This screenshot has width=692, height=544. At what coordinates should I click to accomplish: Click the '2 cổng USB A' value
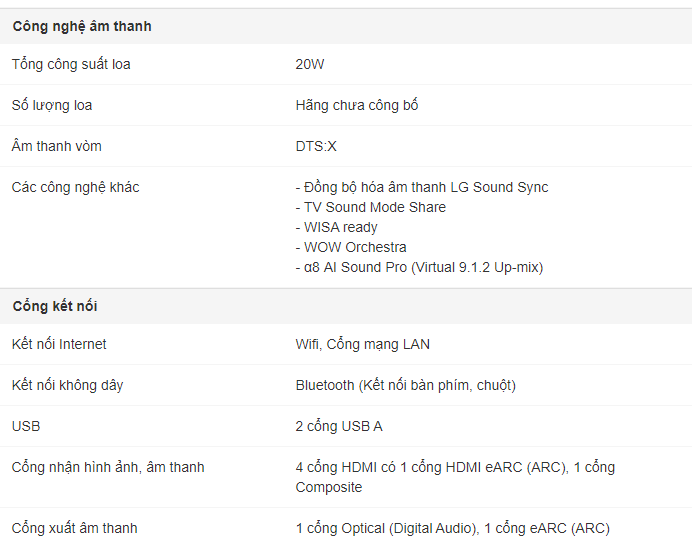pyautogui.click(x=339, y=426)
